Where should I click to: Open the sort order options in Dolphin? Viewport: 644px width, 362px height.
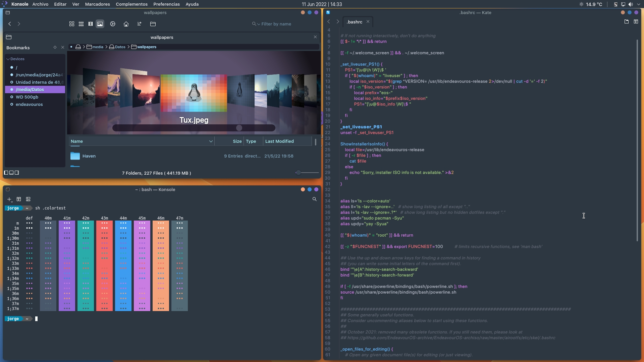(139, 24)
